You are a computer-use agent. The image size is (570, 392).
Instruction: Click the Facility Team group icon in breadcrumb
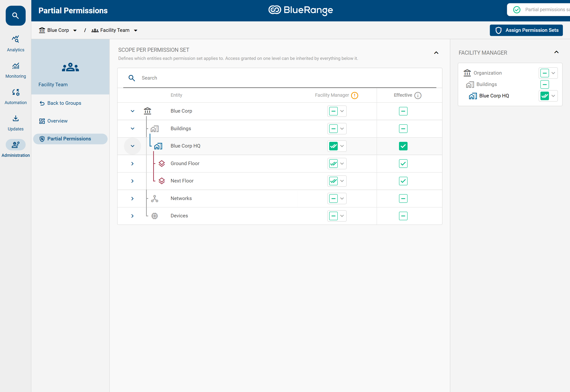tap(95, 30)
